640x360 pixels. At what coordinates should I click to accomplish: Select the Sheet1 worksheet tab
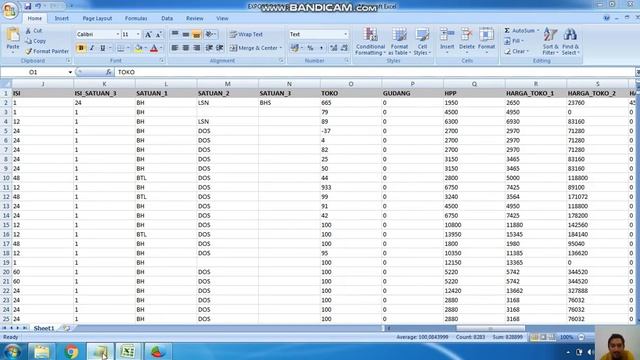(44, 328)
